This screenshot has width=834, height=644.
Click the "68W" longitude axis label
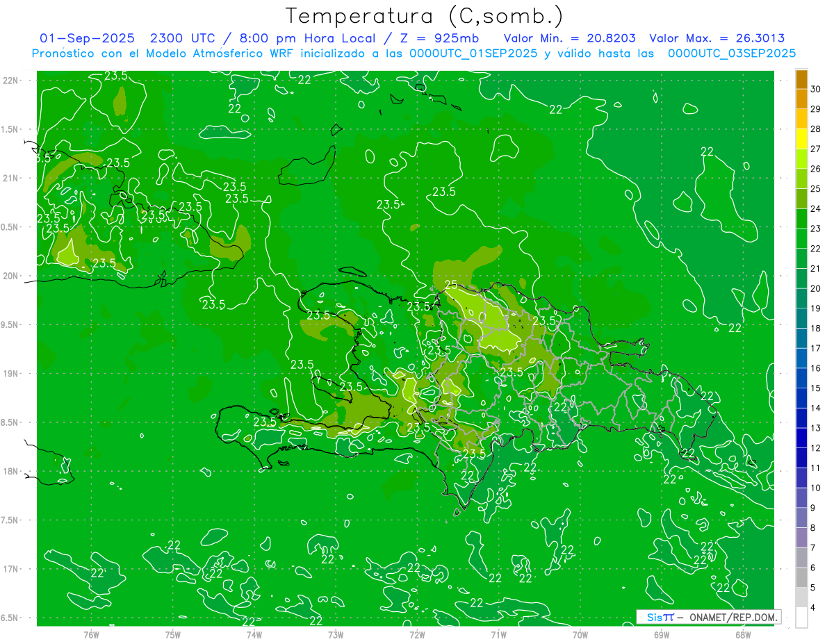(743, 634)
